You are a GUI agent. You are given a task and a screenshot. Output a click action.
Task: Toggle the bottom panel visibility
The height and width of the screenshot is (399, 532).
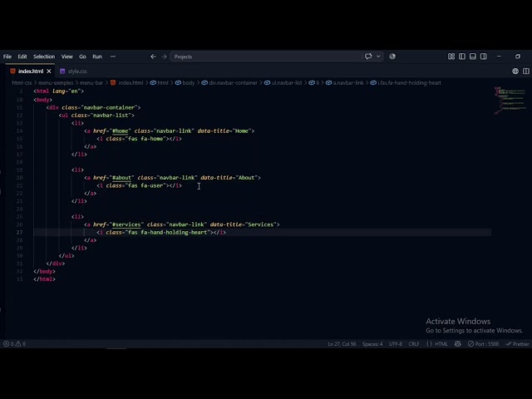tap(473, 57)
